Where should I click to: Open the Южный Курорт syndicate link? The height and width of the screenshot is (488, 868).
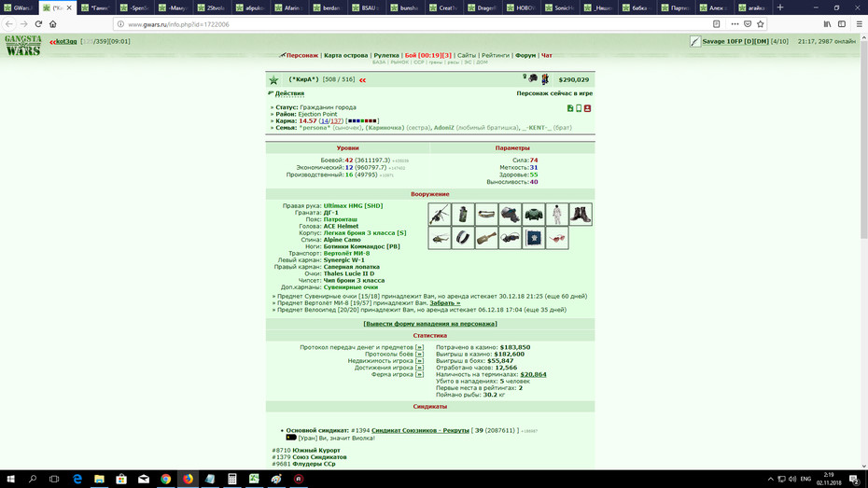coord(316,451)
